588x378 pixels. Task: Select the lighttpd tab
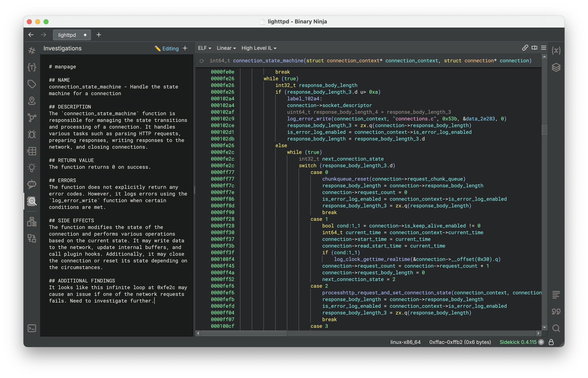[67, 35]
